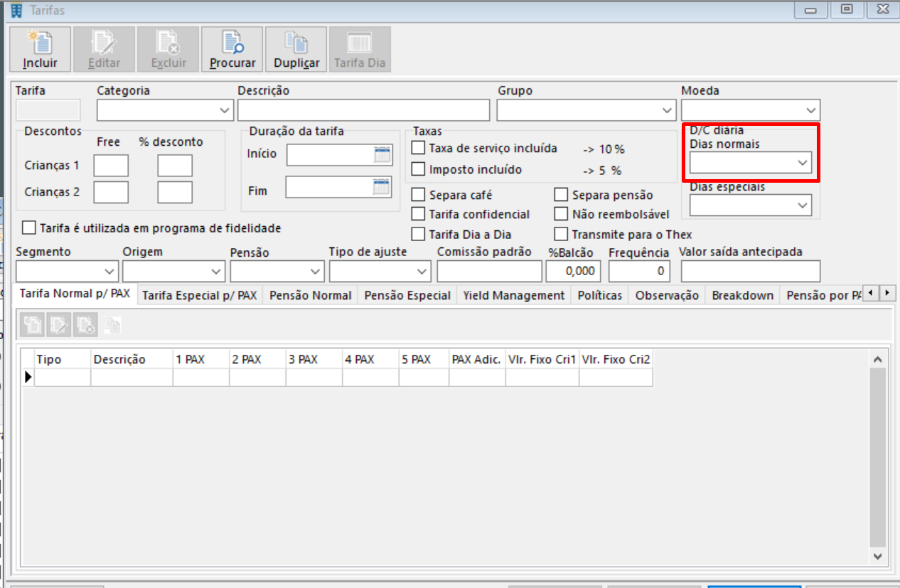Click the 1 PAX column header
Viewport: 900px width, 588px height.
tap(201, 360)
